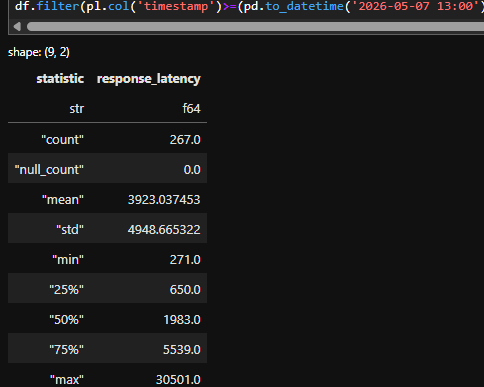Image resolution: width=484 pixels, height=387 pixels.
Task: Click the 'f64' dtype label
Action: [192, 109]
